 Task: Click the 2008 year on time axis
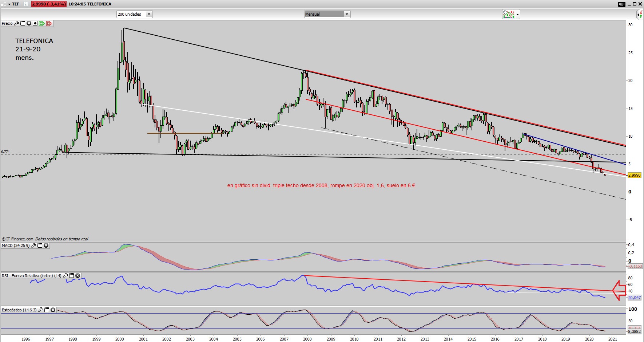coord(307,339)
